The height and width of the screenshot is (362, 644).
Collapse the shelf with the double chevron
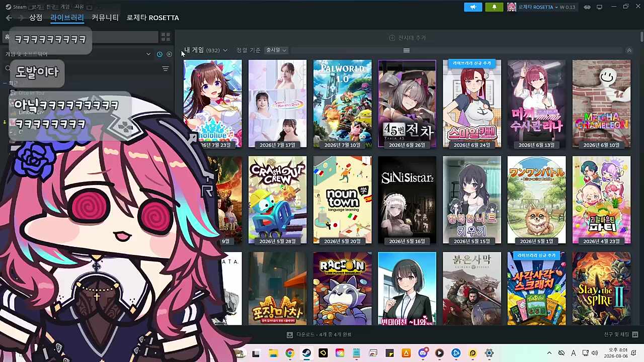(629, 50)
